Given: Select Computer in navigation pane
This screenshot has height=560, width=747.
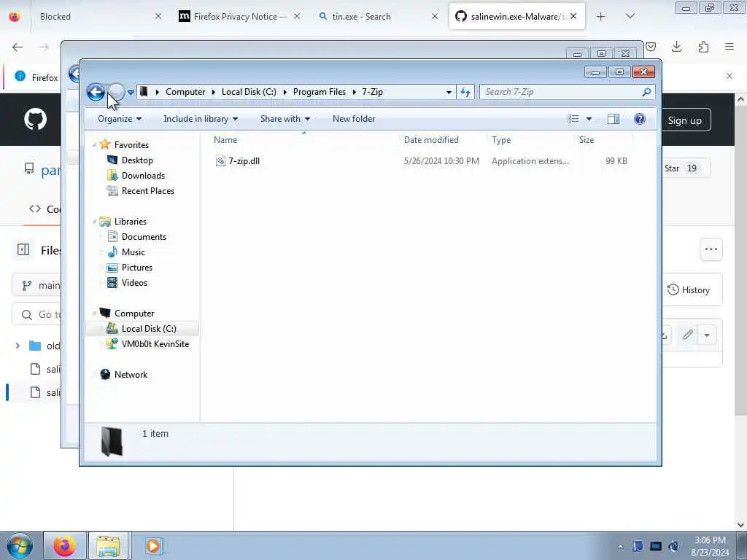Looking at the screenshot, I should pyautogui.click(x=134, y=314).
